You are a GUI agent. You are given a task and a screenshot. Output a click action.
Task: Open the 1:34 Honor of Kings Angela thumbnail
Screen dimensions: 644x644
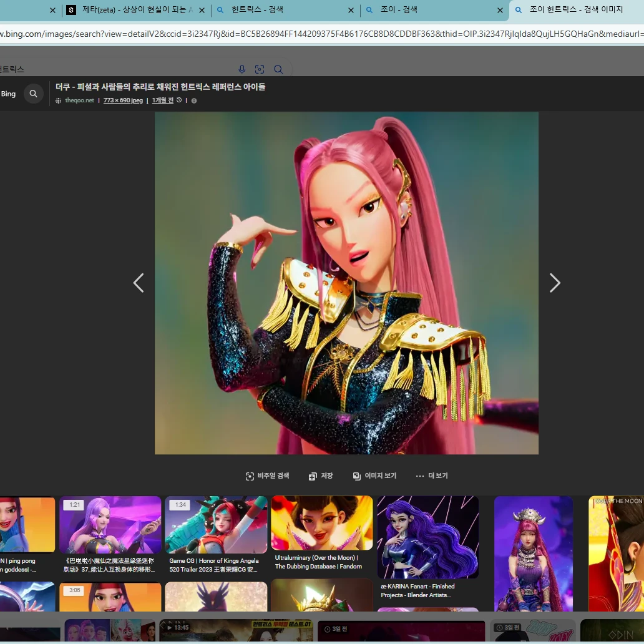point(216,524)
